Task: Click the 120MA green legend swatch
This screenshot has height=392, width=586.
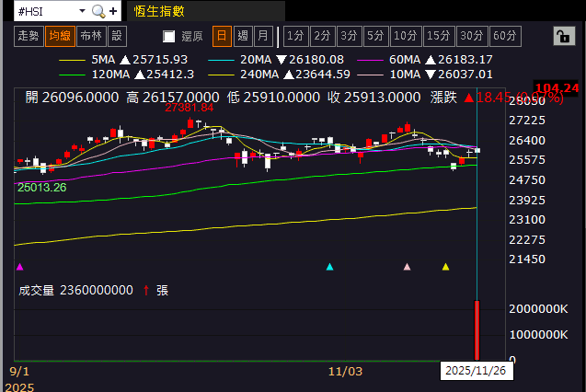Action: [x=72, y=75]
